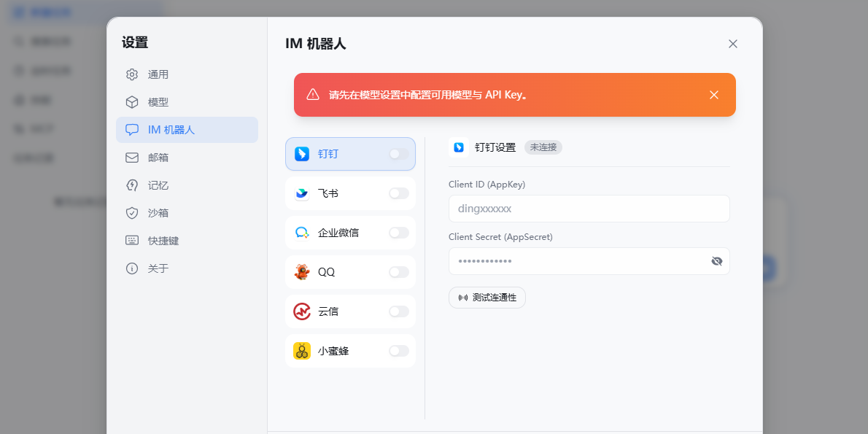This screenshot has height=434, width=868.
Task: Enable the DingTalk (钉钉) robot toggle
Action: pyautogui.click(x=399, y=154)
